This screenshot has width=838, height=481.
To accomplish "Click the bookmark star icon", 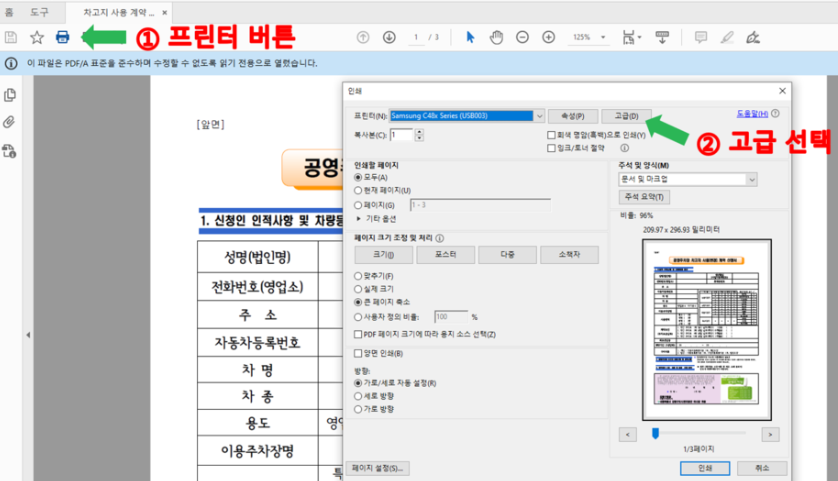I will coord(37,37).
